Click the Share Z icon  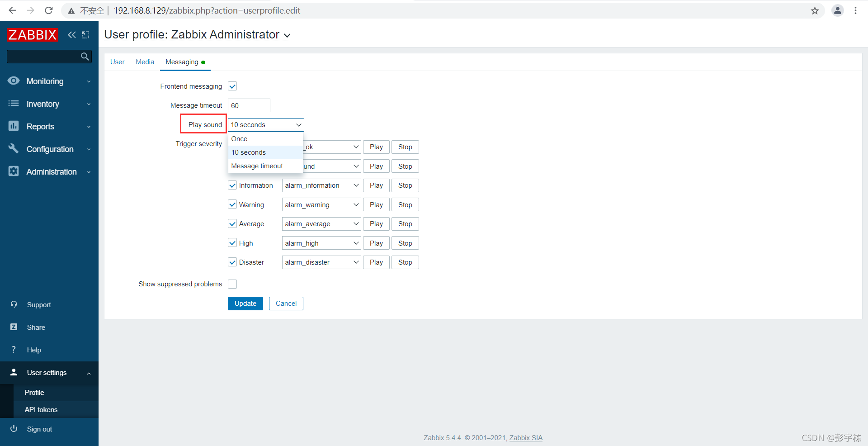tap(14, 327)
